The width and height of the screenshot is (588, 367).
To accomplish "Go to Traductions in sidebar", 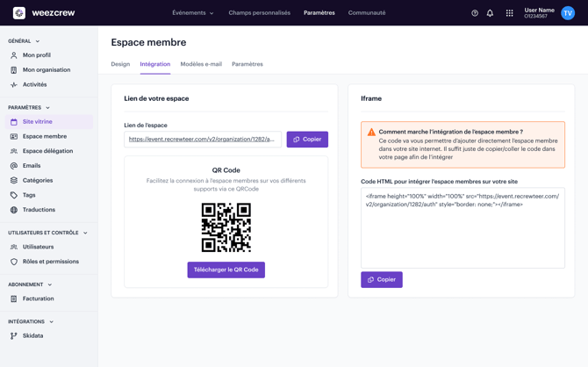I will pos(39,210).
